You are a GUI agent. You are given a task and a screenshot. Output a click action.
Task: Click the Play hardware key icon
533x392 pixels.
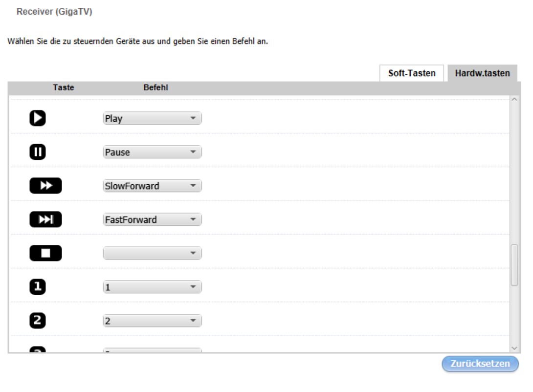[37, 118]
